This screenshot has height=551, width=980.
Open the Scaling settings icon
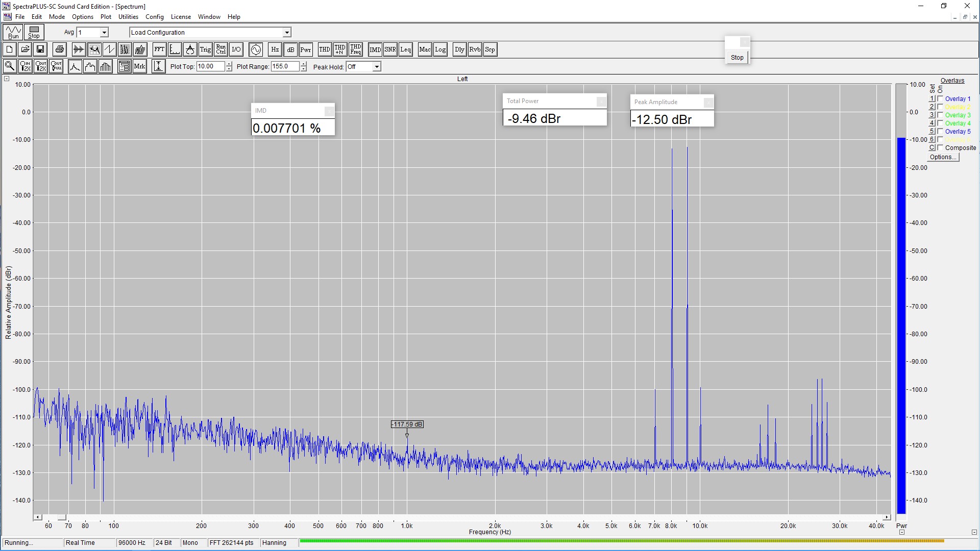(175, 49)
